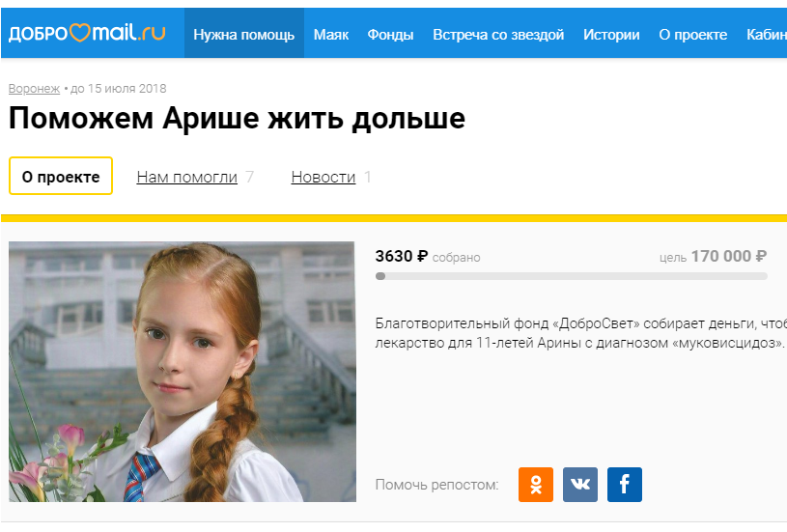The image size is (787, 532).
Task: Open Истории section
Action: (611, 34)
